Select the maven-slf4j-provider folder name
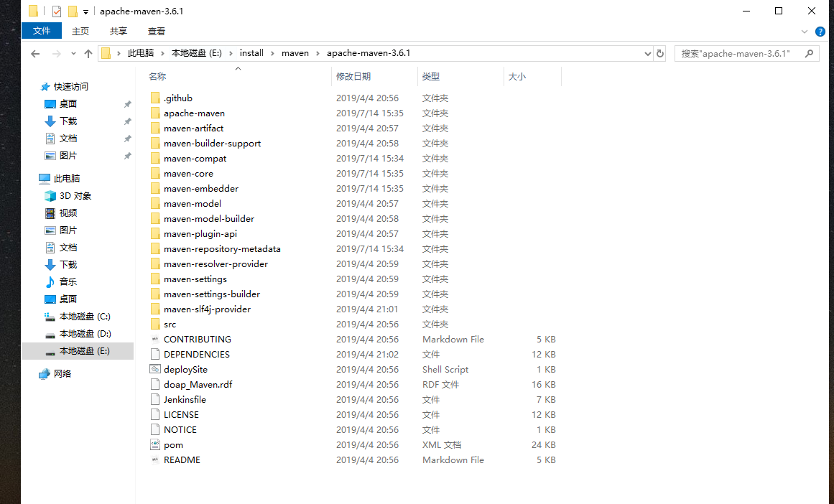 (x=207, y=309)
